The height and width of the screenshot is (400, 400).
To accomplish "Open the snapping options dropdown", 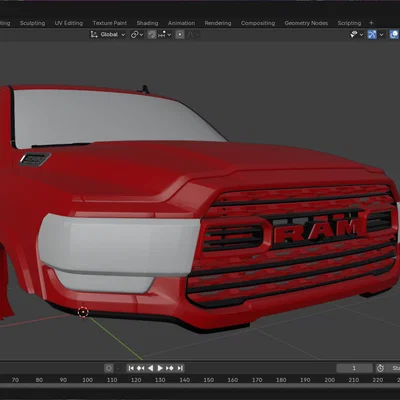I will [165, 35].
